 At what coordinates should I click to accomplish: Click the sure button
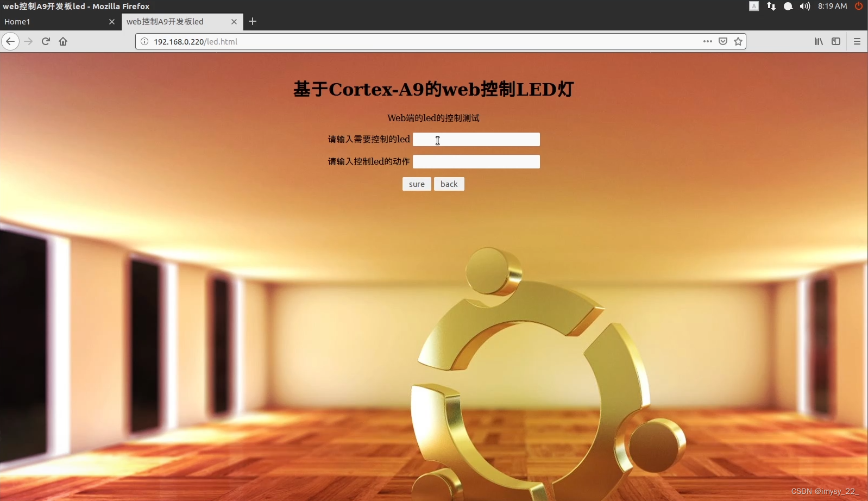coord(417,184)
